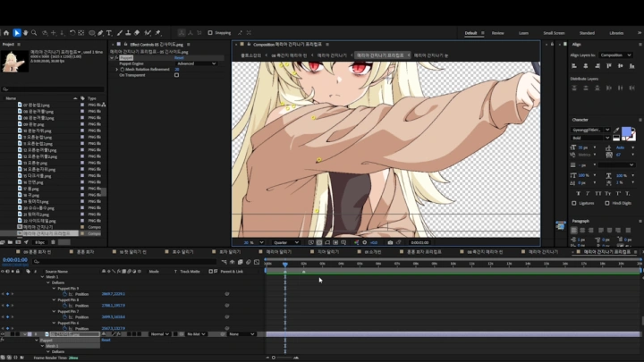Switch to the Small Screen workspace

point(554,33)
